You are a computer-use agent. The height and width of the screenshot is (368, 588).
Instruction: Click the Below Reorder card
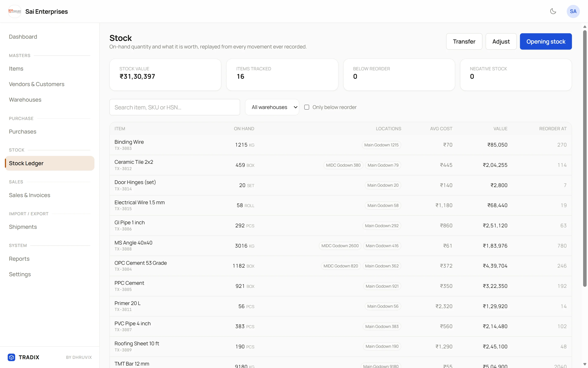399,75
